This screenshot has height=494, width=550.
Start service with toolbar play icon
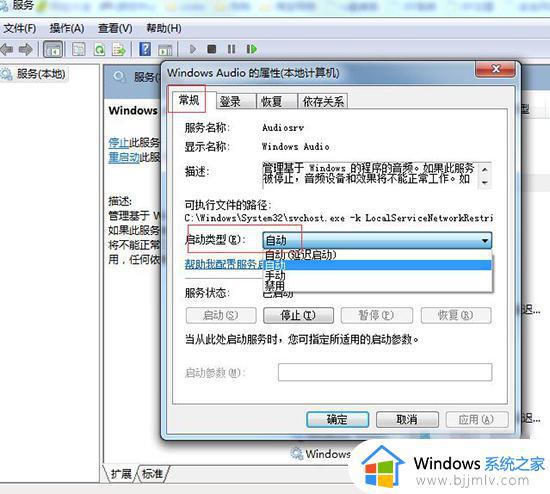193,49
